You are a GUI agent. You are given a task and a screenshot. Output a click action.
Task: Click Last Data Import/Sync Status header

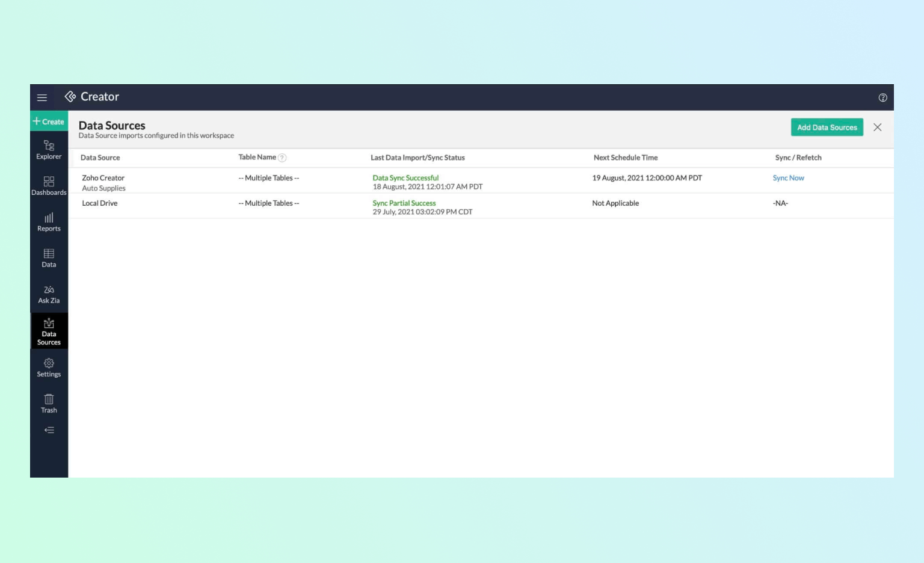coord(417,158)
